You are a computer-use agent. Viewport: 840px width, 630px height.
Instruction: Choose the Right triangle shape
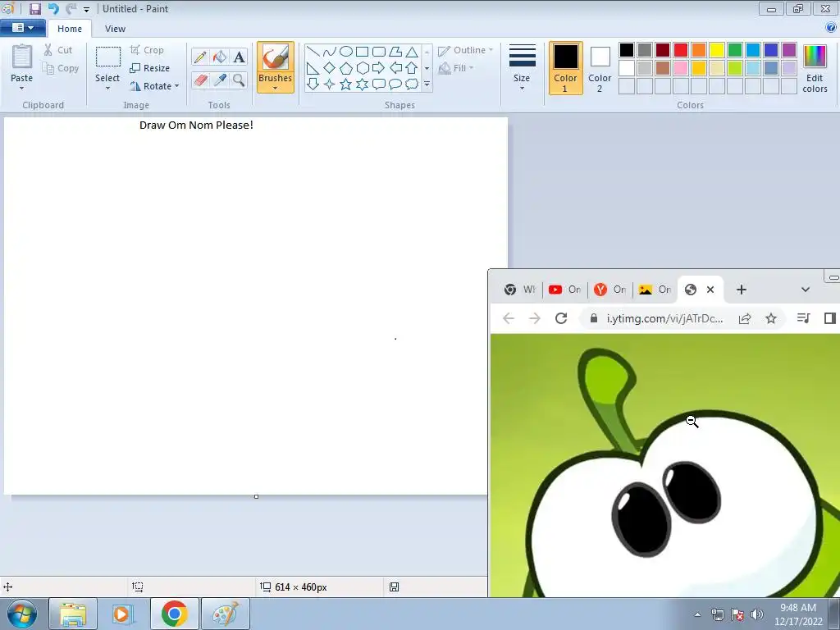point(313,68)
